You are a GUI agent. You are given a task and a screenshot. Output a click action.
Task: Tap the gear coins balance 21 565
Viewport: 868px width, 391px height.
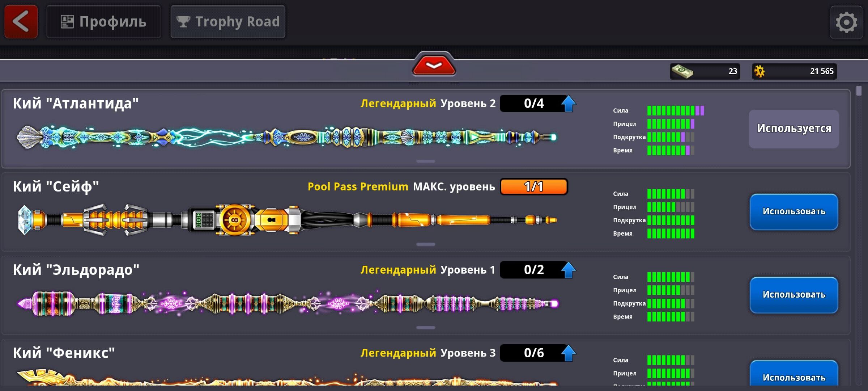[795, 71]
